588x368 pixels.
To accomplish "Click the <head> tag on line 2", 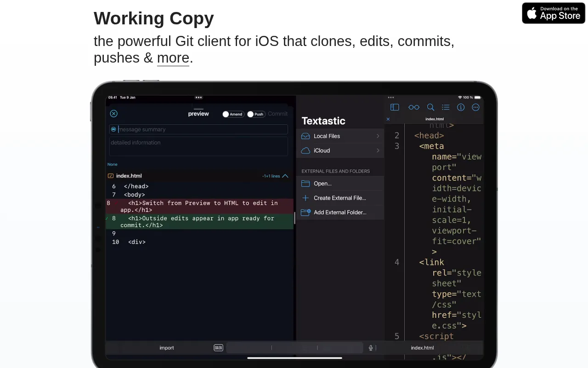I will (429, 135).
